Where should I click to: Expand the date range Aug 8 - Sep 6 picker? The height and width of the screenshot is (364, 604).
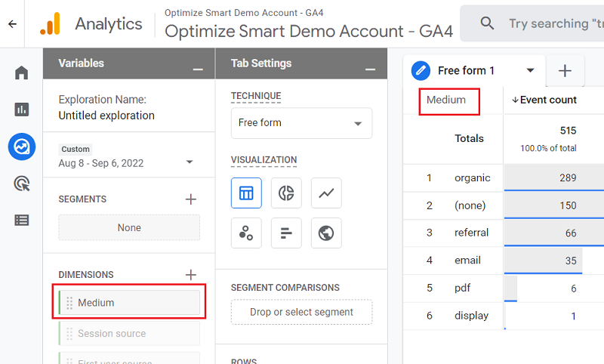[189, 162]
